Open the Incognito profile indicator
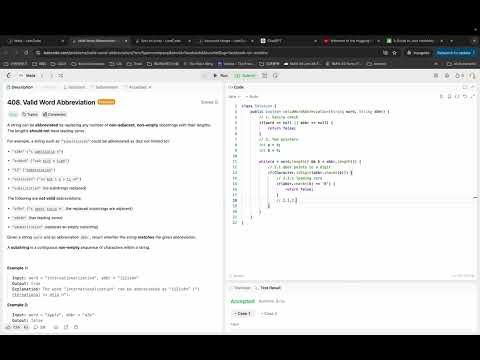Image resolution: width=480 pixels, height=360 pixels. [x=418, y=53]
